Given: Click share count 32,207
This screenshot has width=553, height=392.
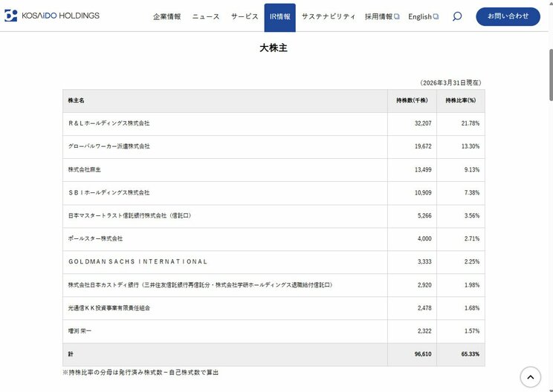Looking at the screenshot, I should 423,123.
